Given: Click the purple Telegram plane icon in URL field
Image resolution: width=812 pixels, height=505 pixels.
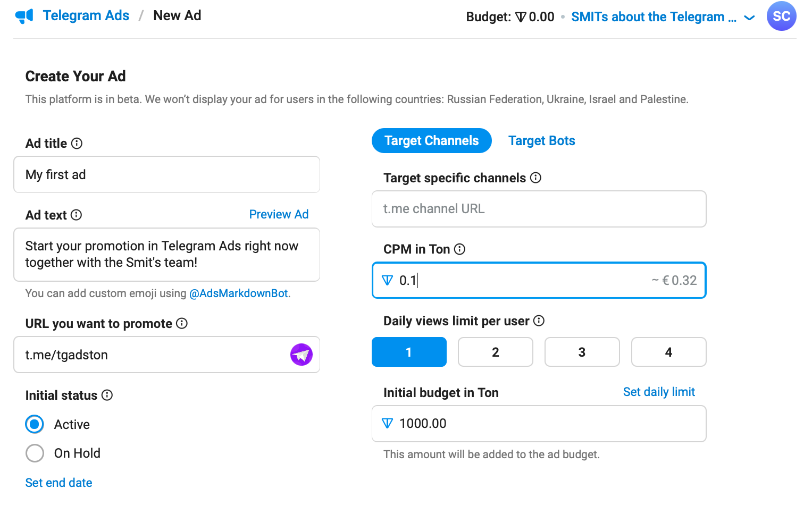Looking at the screenshot, I should pyautogui.click(x=302, y=355).
